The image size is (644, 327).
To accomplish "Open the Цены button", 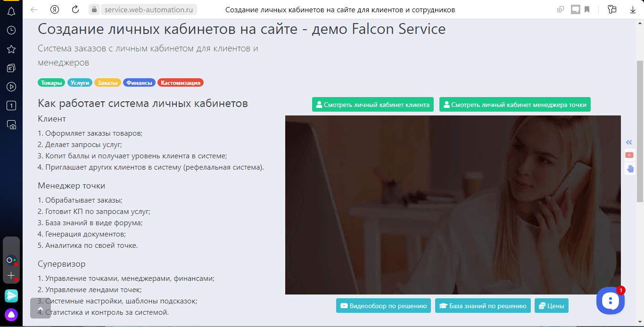I will tap(552, 306).
